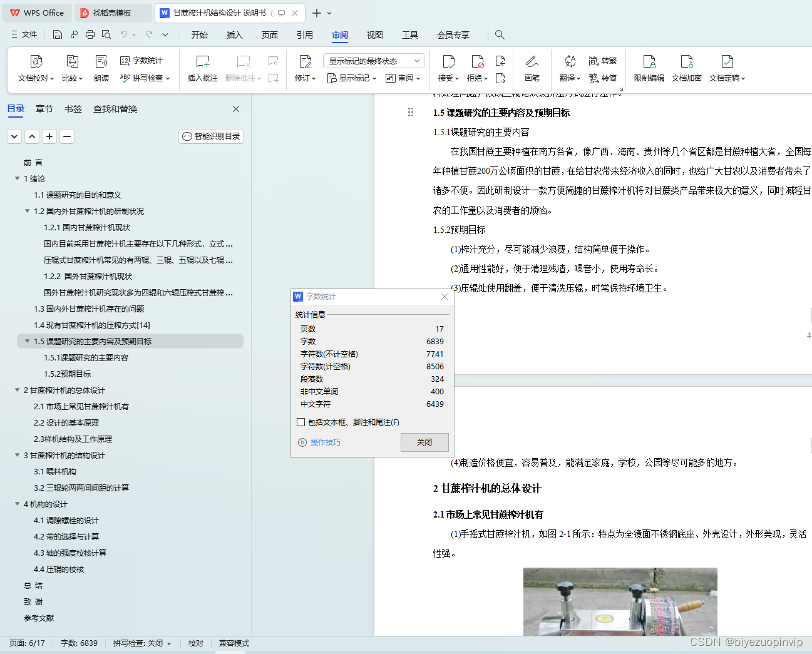The height and width of the screenshot is (654, 812).
Task: Click the promote-level plus button in outline
Action: (x=49, y=136)
